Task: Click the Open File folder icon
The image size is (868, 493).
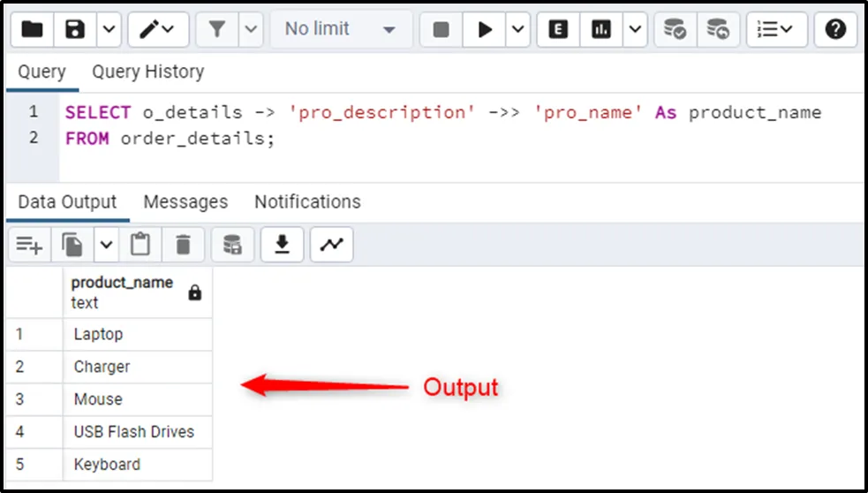Action: coord(32,29)
